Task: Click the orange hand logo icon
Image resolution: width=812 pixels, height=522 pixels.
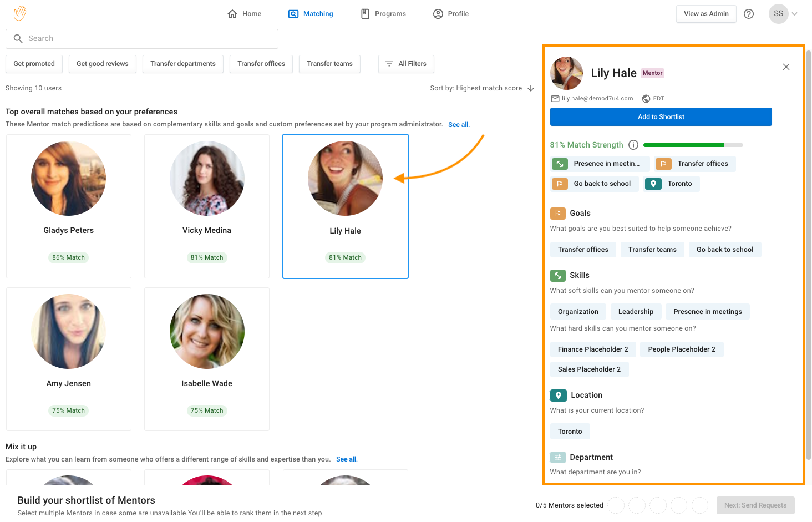Action: pyautogui.click(x=20, y=13)
